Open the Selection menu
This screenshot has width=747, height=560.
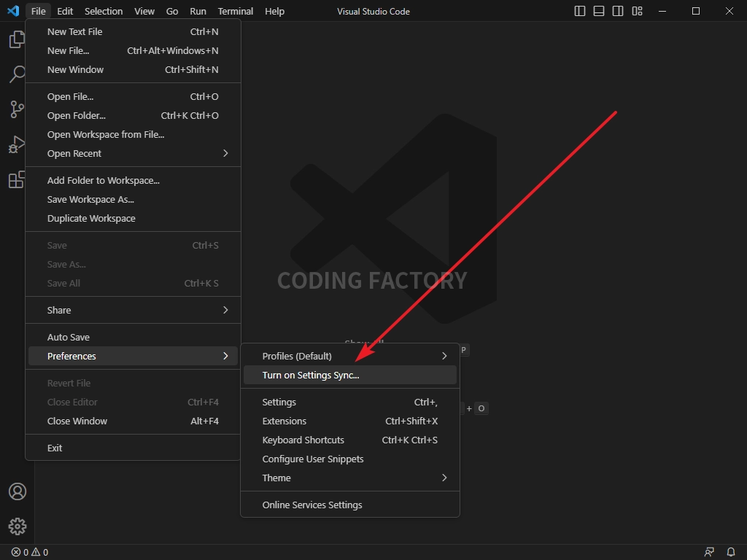point(104,11)
